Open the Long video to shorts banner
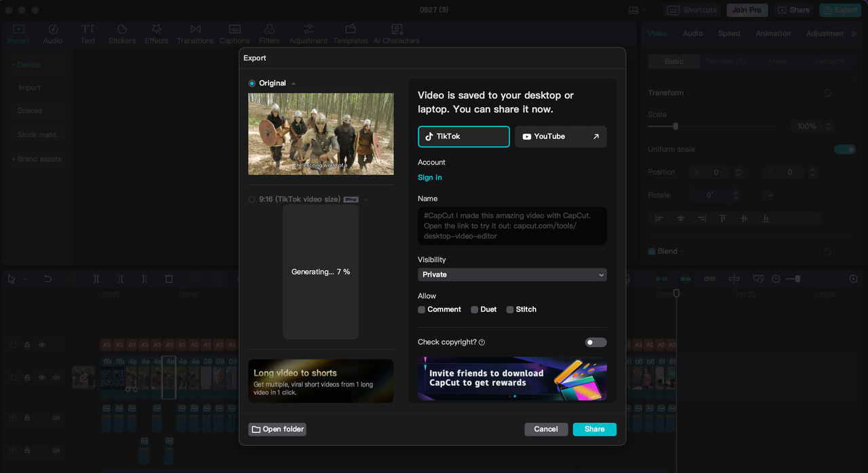868x473 pixels. click(x=321, y=381)
